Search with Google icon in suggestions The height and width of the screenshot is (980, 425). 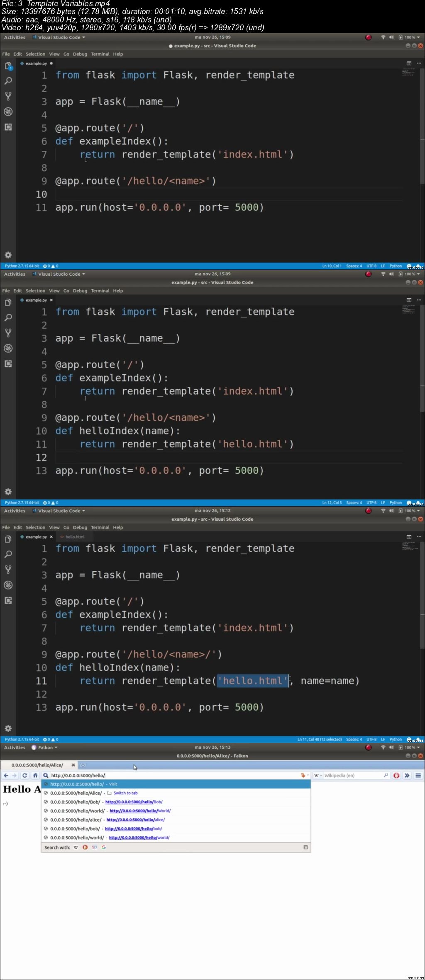(x=104, y=847)
